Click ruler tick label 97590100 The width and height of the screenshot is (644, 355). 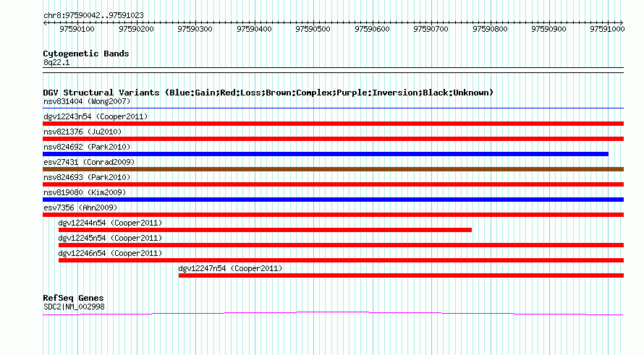(x=77, y=29)
